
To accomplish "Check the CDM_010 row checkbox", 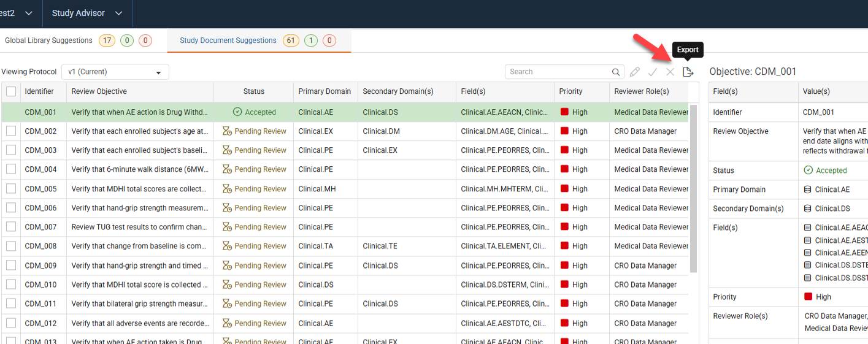I will [11, 285].
